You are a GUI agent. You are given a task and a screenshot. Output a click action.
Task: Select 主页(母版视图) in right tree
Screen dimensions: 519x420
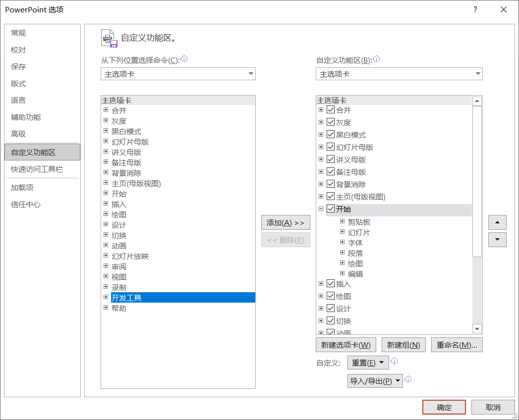(x=361, y=197)
